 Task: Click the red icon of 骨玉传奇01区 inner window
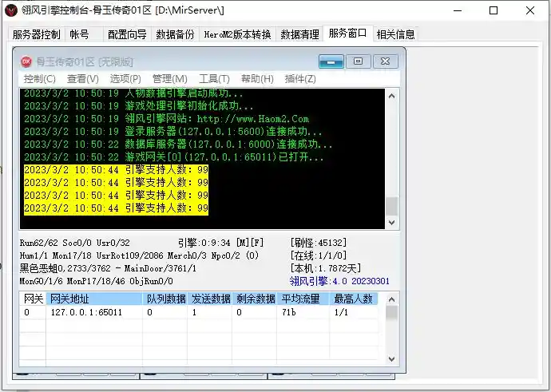pyautogui.click(x=26, y=61)
